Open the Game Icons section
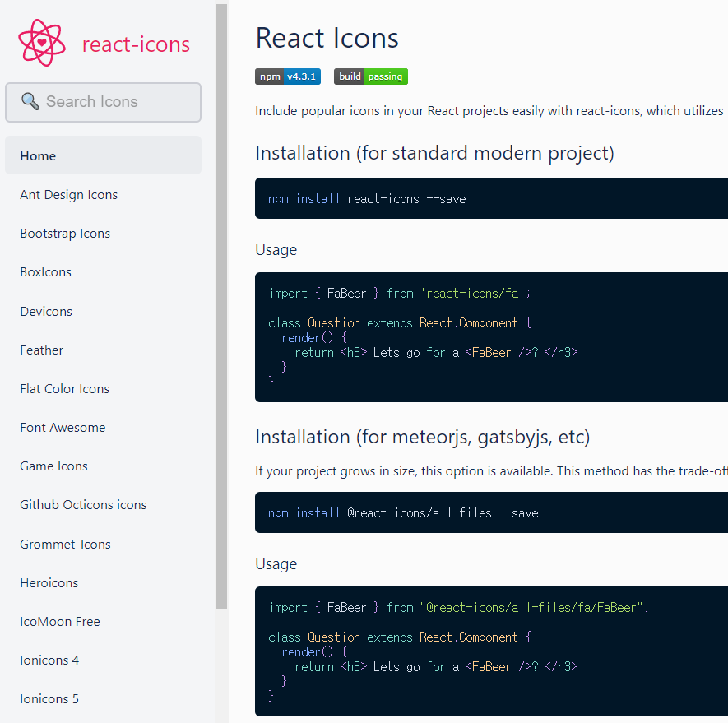The width and height of the screenshot is (728, 723). point(53,466)
